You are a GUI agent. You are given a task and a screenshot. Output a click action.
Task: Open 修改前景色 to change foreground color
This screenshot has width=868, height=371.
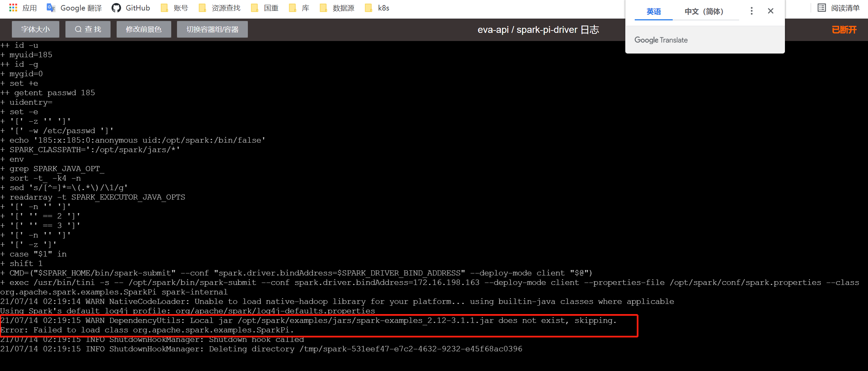(143, 29)
